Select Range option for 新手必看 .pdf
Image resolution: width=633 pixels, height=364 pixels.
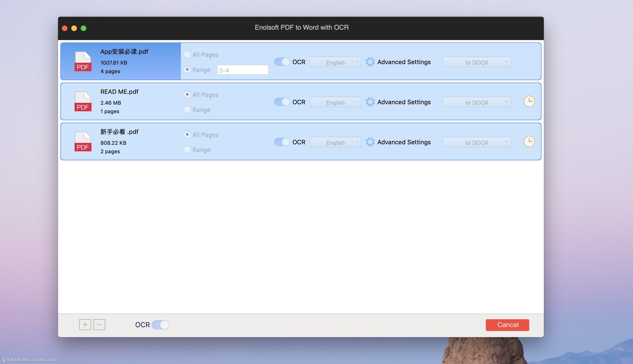point(187,149)
